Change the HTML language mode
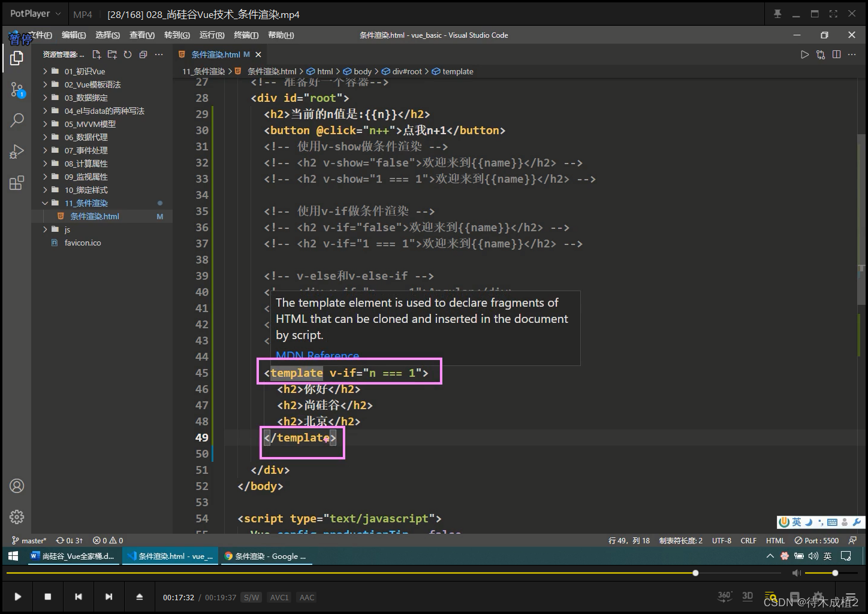This screenshot has height=614, width=868. click(775, 540)
